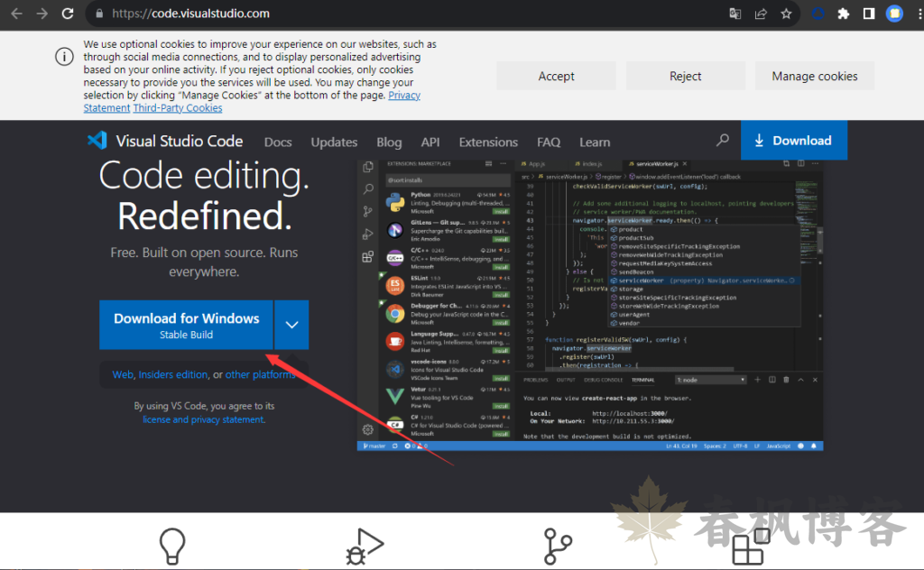Open the Insiders edition link
This screenshot has height=570, width=924.
pyautogui.click(x=172, y=374)
